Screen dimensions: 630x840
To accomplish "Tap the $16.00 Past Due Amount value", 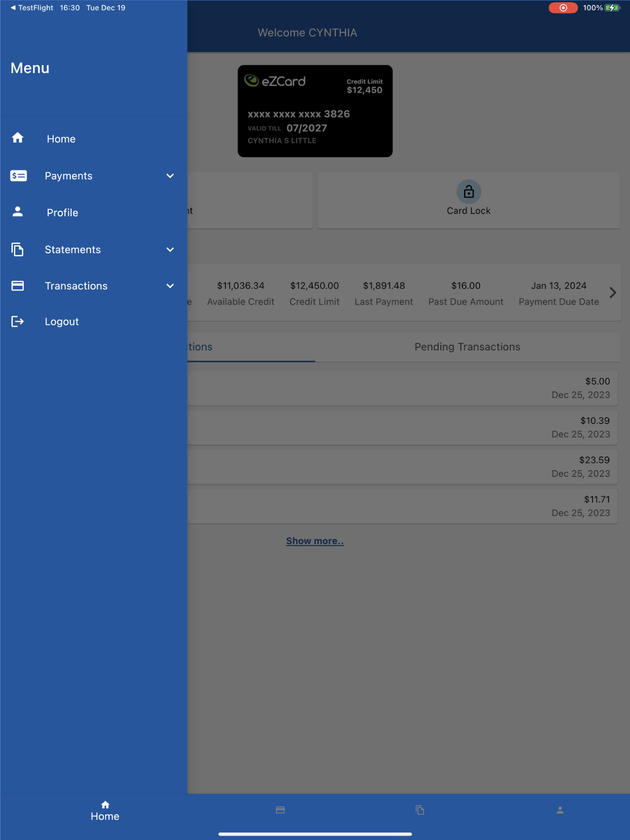I will click(x=466, y=286).
